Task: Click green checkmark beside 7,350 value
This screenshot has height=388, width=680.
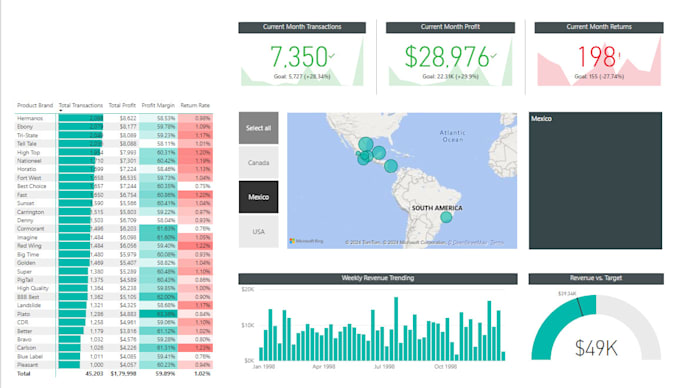Action: tap(332, 56)
